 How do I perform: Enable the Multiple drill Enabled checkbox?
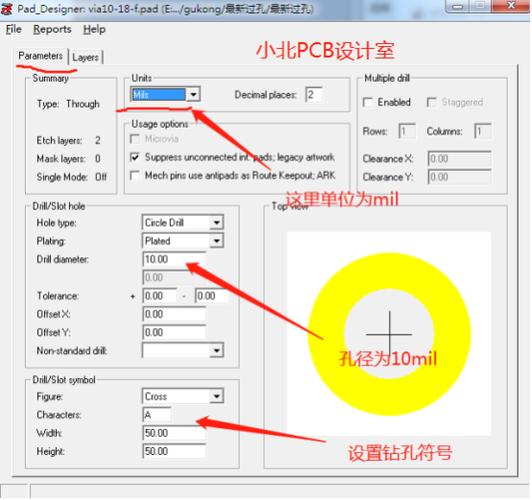368,102
